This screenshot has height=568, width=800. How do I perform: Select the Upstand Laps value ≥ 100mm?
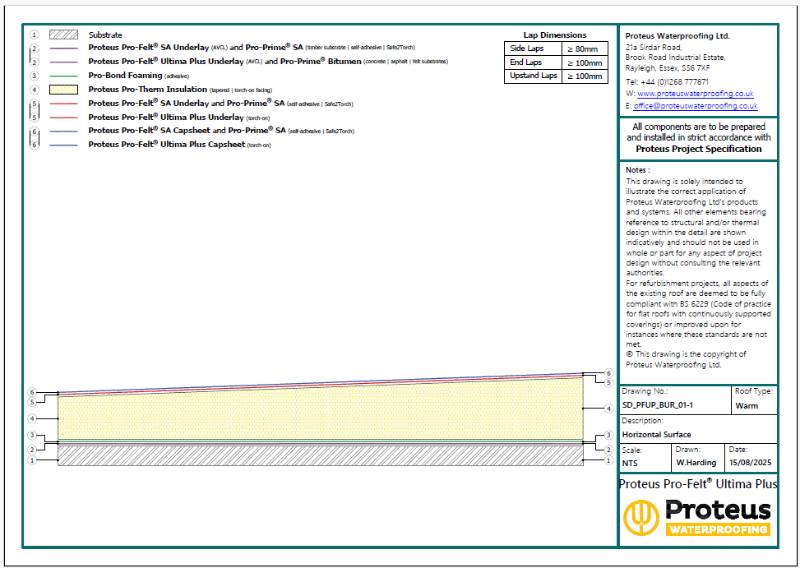click(x=583, y=76)
